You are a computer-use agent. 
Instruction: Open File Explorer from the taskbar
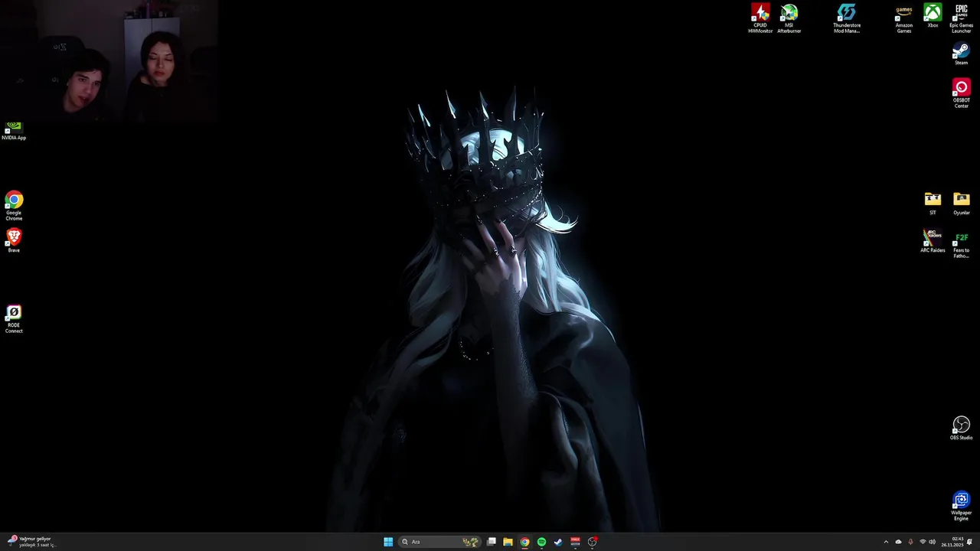tap(508, 542)
